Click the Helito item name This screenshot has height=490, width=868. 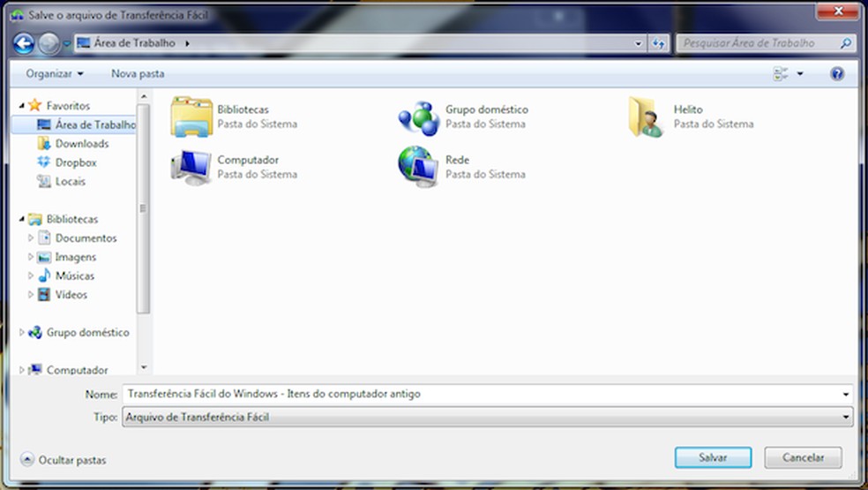tap(688, 109)
